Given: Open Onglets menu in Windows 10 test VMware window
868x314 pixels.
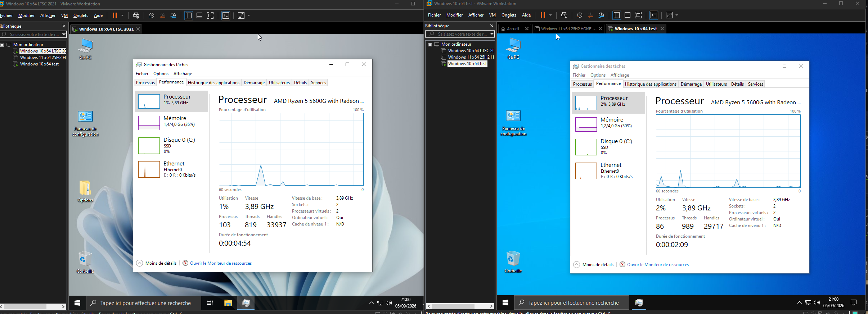Looking at the screenshot, I should (x=509, y=15).
